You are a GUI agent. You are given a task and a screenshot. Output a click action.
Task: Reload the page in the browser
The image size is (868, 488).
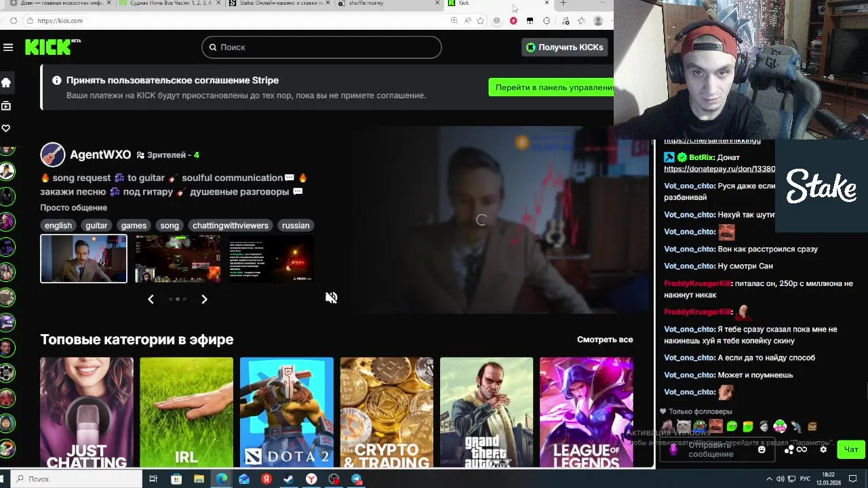pos(14,21)
